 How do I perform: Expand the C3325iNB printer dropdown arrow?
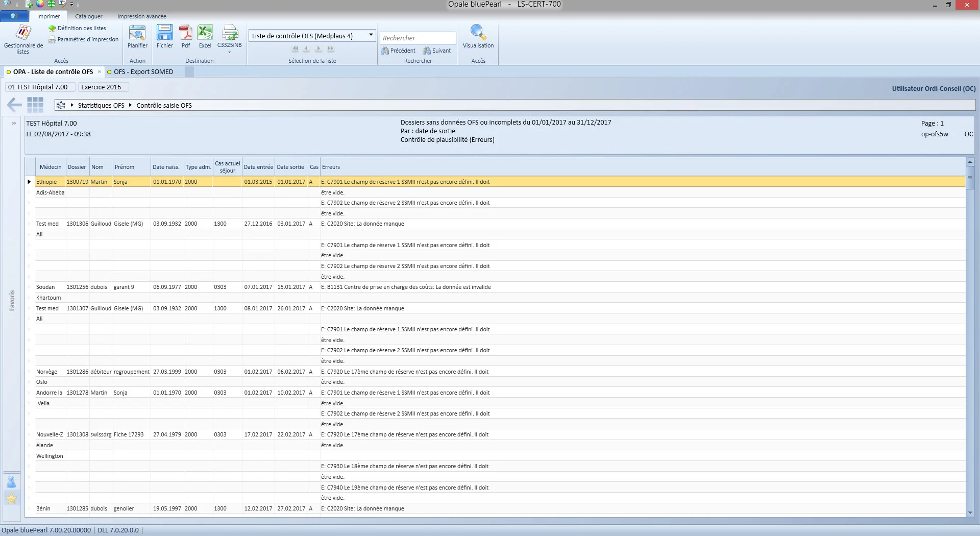pyautogui.click(x=230, y=52)
